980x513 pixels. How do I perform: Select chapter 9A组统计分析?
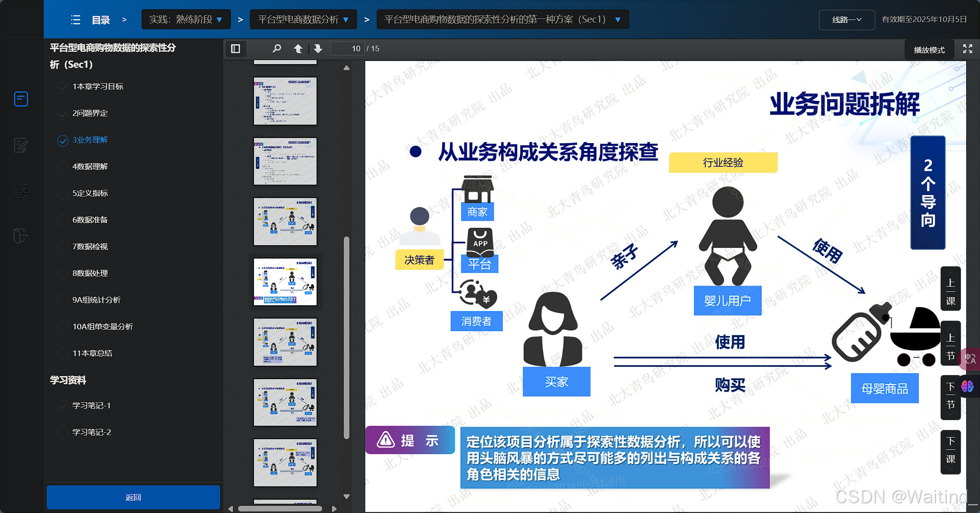point(96,300)
